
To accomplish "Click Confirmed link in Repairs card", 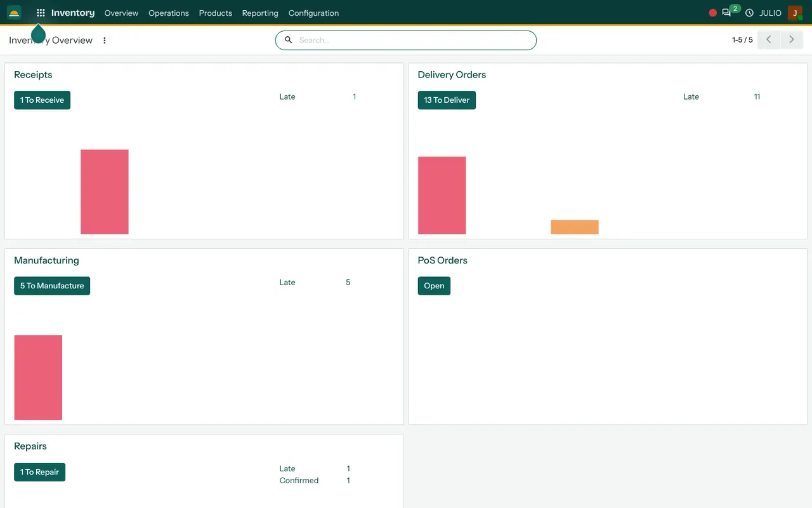I will pyautogui.click(x=299, y=481).
